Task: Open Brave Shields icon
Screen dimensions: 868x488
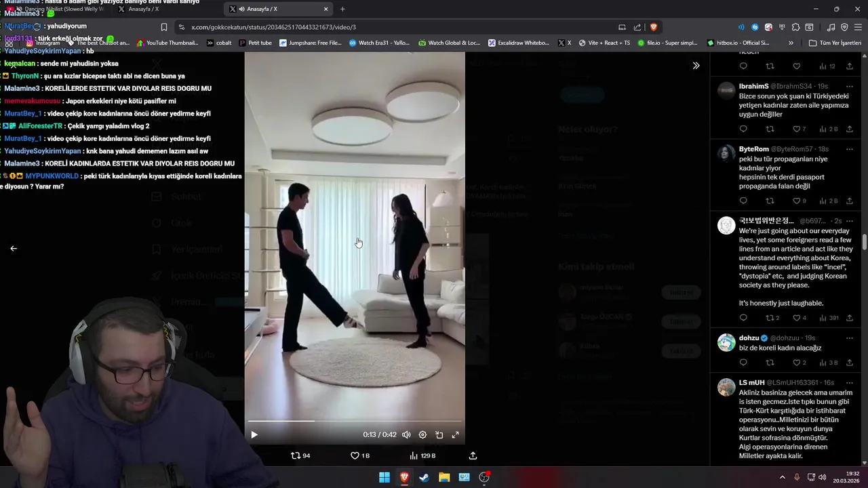Action: [654, 27]
